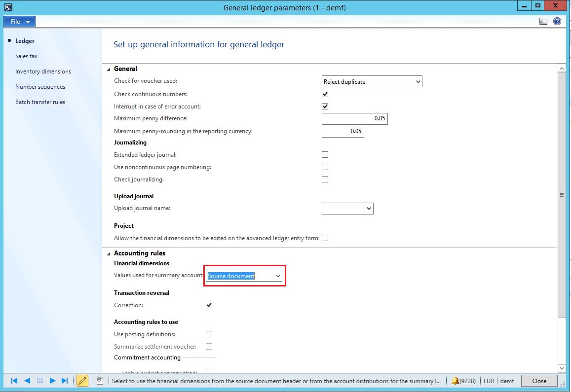Screen dimensions: 571x392
Task: Open the blue Help question mark icon
Action: point(557,21)
